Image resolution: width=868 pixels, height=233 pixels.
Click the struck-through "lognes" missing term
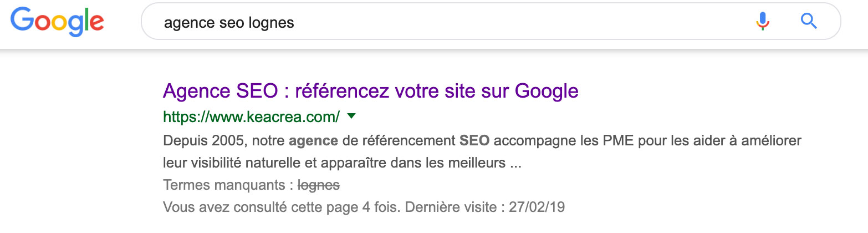pyautogui.click(x=319, y=186)
